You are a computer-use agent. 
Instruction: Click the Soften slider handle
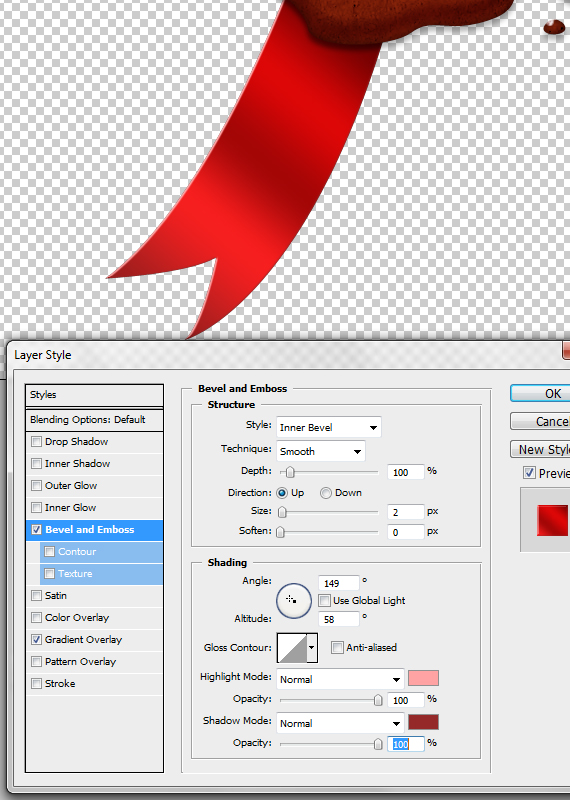(280, 532)
